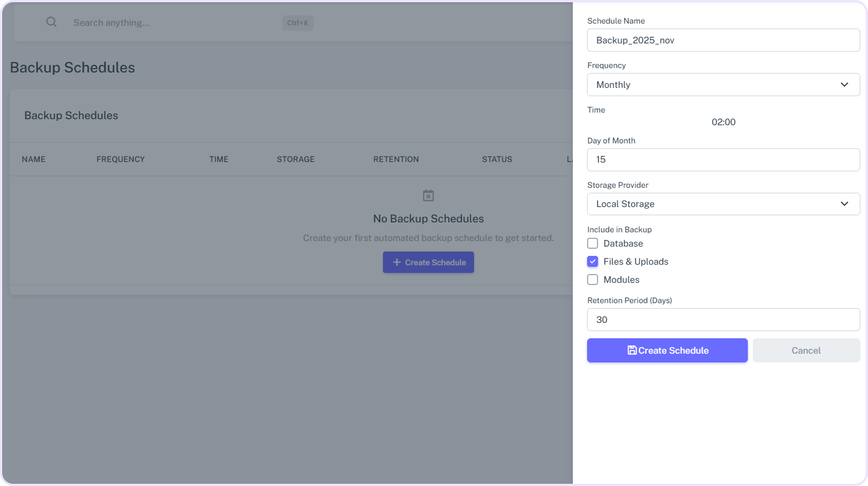Click the chevron arrow in Frequency field

point(844,85)
